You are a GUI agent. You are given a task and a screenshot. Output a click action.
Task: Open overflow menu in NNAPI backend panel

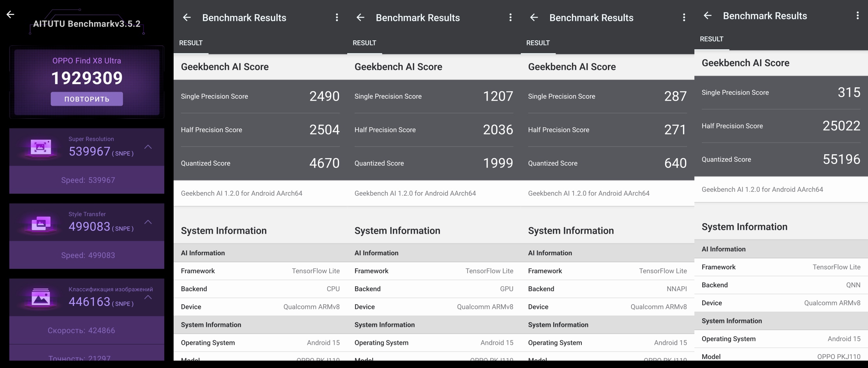(x=684, y=18)
